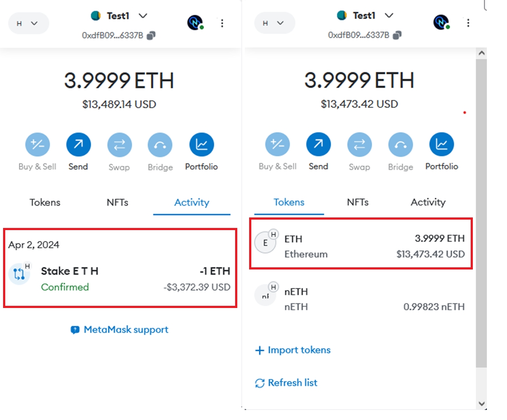The width and height of the screenshot is (507, 420).
Task: Open the network selector in the right panel
Action: (275, 23)
